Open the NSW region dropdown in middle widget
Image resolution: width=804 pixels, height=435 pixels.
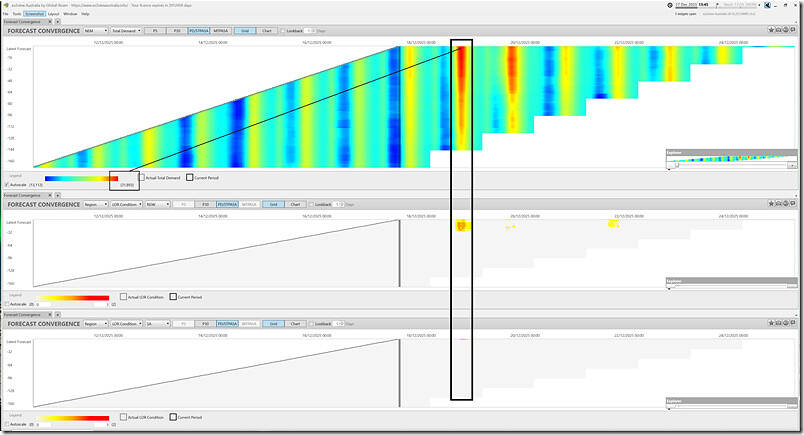point(157,204)
